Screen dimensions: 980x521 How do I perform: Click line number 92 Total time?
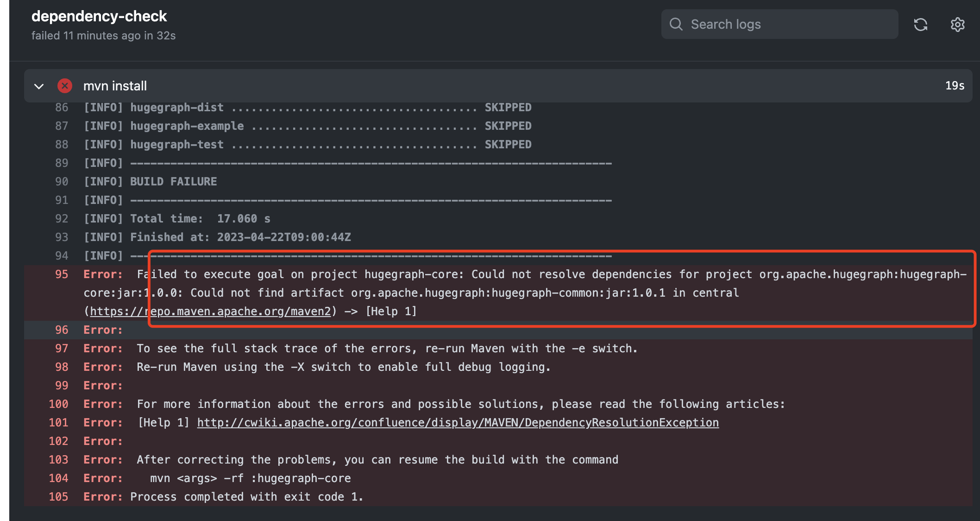click(62, 219)
